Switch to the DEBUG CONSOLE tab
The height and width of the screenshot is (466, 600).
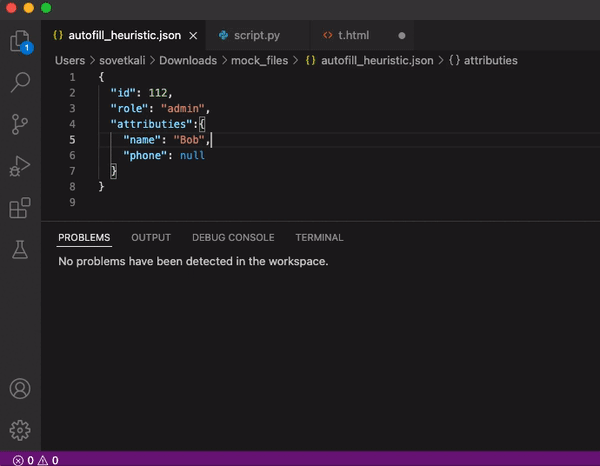[233, 238]
